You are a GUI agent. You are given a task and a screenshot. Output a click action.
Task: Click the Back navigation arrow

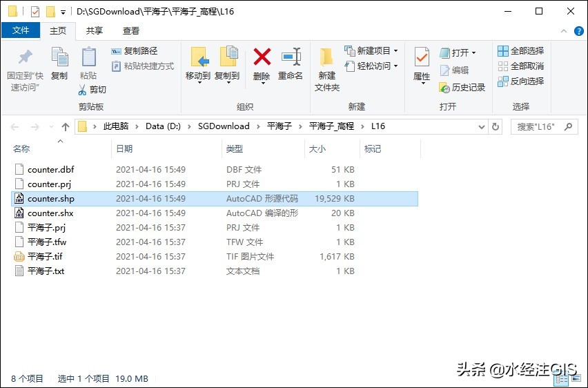[14, 127]
